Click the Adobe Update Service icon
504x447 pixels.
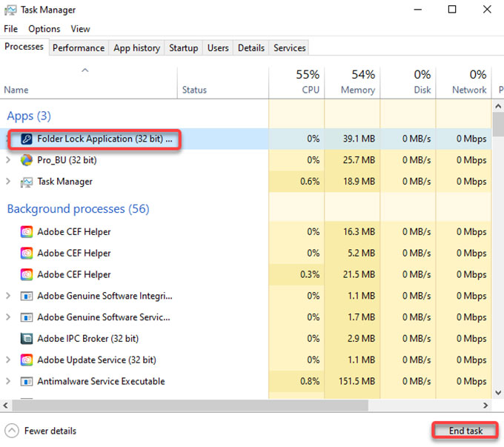pos(27,360)
